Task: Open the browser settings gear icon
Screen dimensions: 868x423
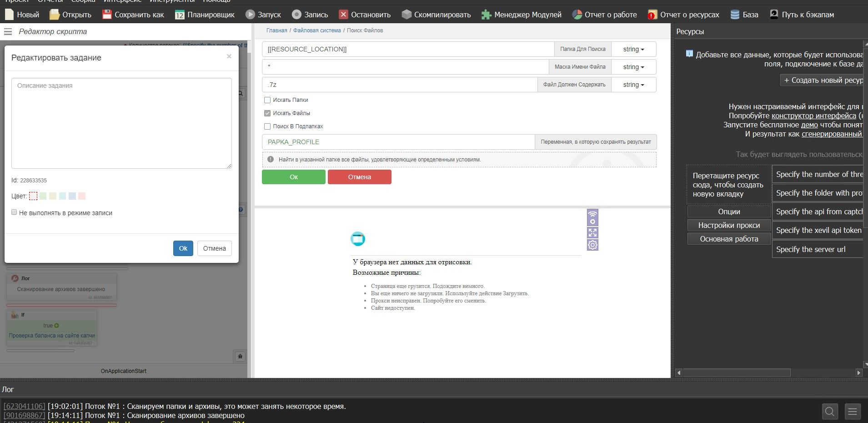Action: pyautogui.click(x=592, y=245)
